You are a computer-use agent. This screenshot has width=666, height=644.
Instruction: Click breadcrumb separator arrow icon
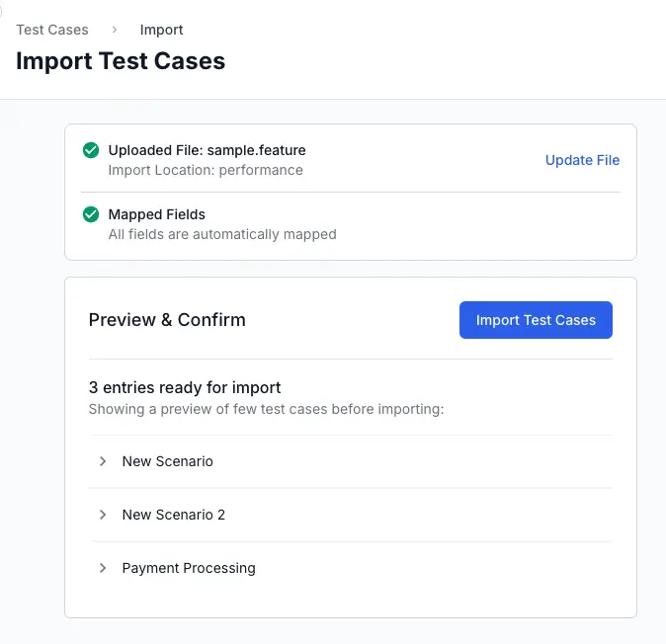[x=115, y=30]
